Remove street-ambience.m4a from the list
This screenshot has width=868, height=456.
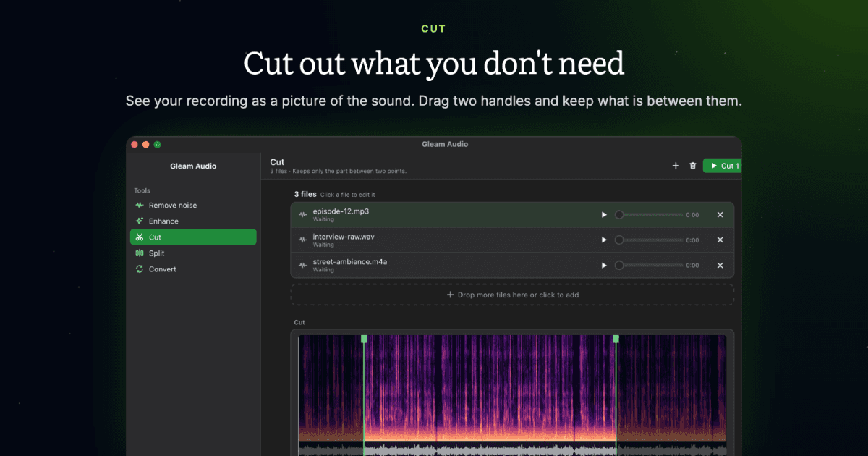720,266
